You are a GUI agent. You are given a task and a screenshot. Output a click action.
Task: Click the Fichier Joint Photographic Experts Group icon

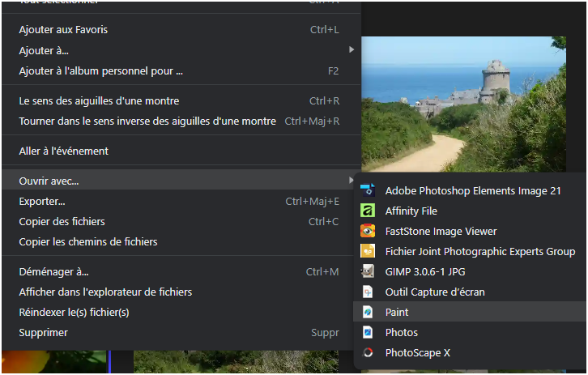[x=368, y=251]
